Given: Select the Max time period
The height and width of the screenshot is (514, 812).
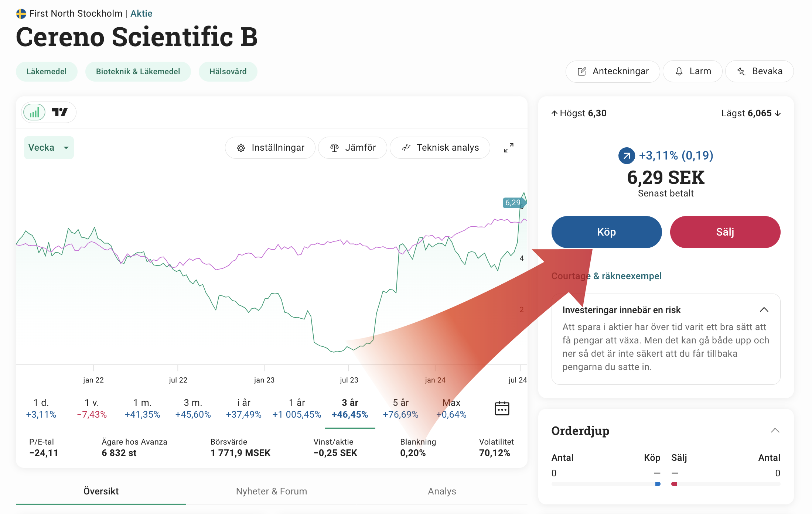Looking at the screenshot, I should 451,408.
